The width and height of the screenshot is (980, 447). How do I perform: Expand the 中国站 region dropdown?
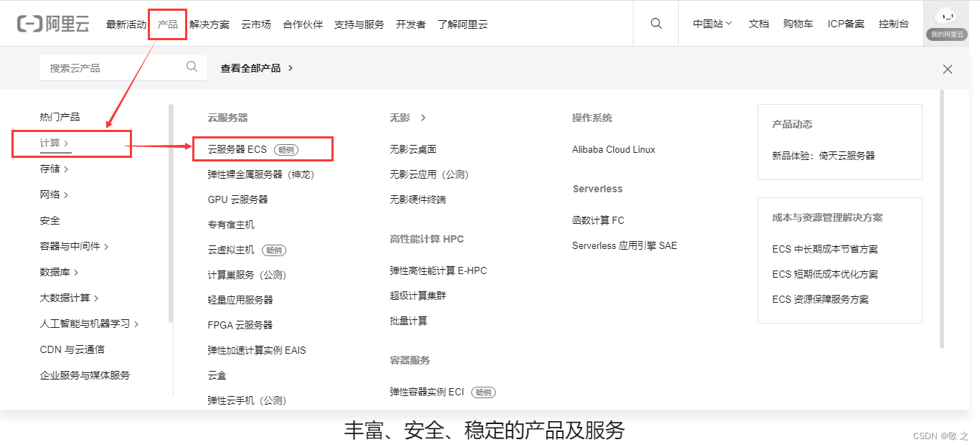pyautogui.click(x=712, y=24)
